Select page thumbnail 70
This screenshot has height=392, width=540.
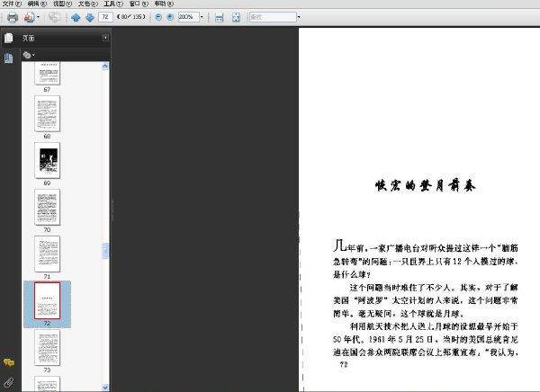(47, 207)
